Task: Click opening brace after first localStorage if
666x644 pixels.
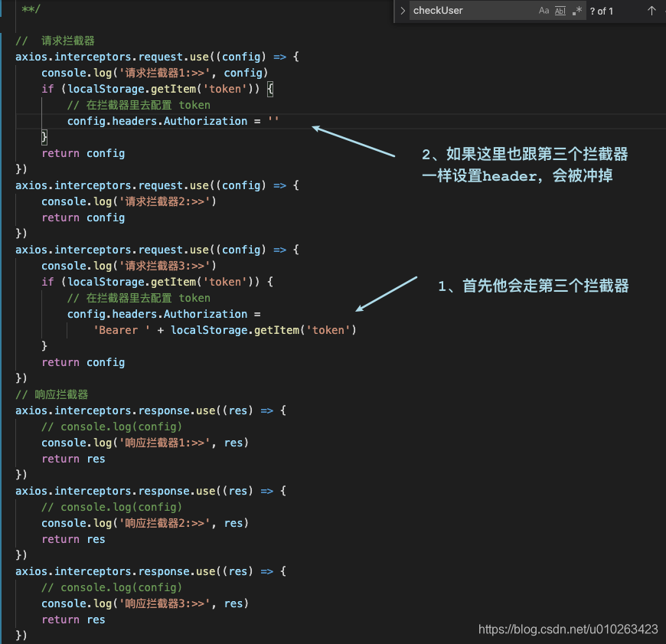Action: 270,89
